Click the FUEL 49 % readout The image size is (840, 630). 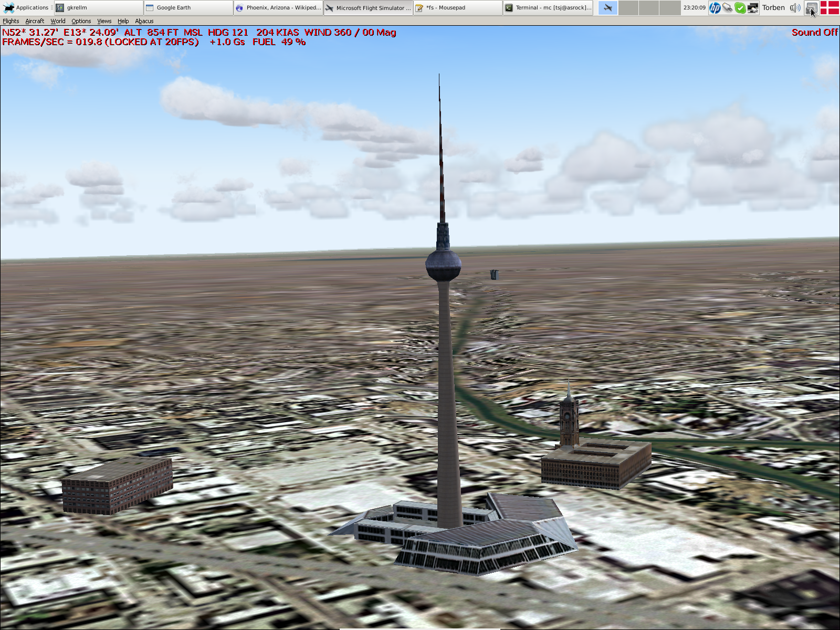[x=279, y=42]
